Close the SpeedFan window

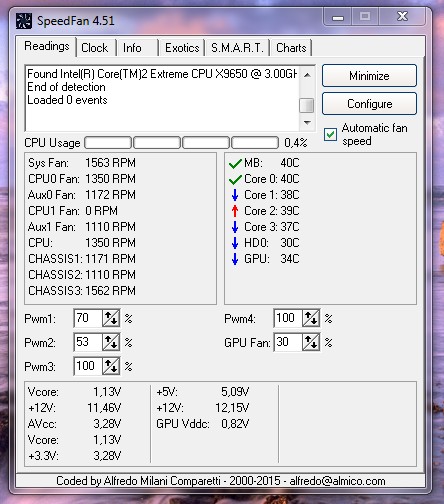(402, 17)
